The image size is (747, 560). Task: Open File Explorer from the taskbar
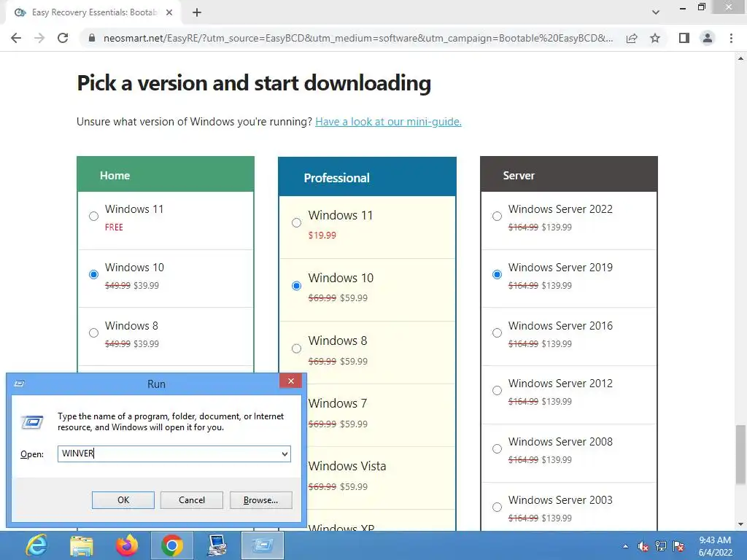pos(82,545)
